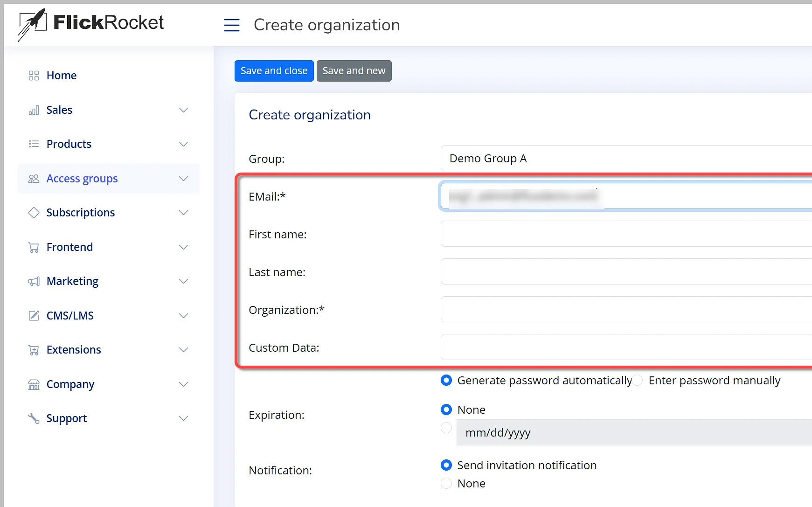The image size is (812, 507).
Task: Expand the Company section chevron
Action: pos(184,384)
